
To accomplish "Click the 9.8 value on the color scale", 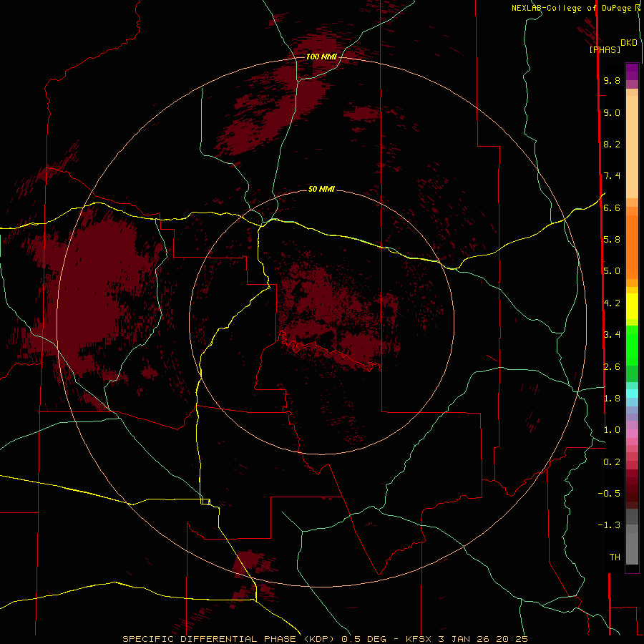I will coord(612,80).
